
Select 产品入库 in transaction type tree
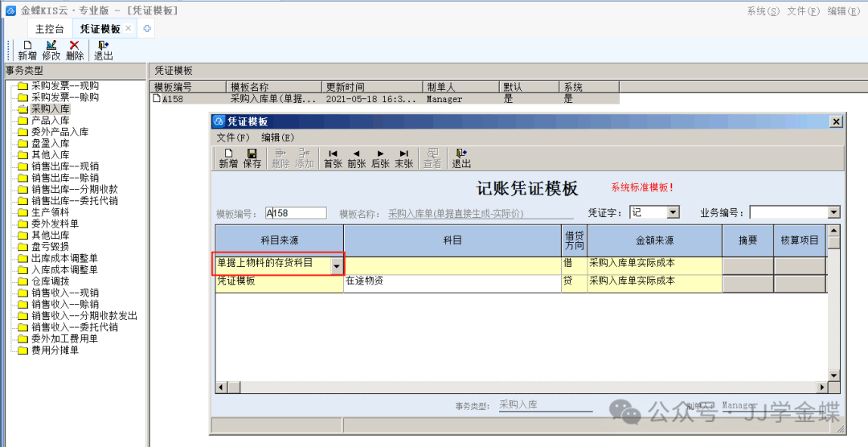pyautogui.click(x=50, y=120)
